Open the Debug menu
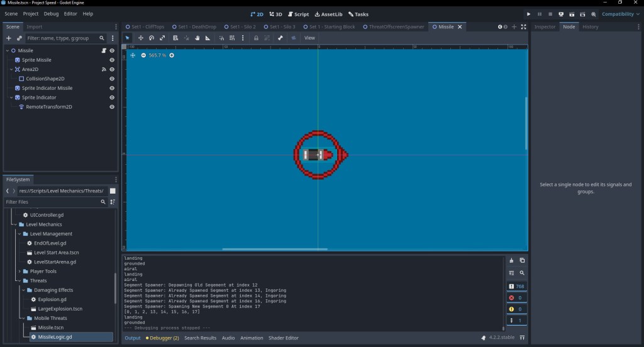Screen dimensions: 644x347 tap(51, 14)
